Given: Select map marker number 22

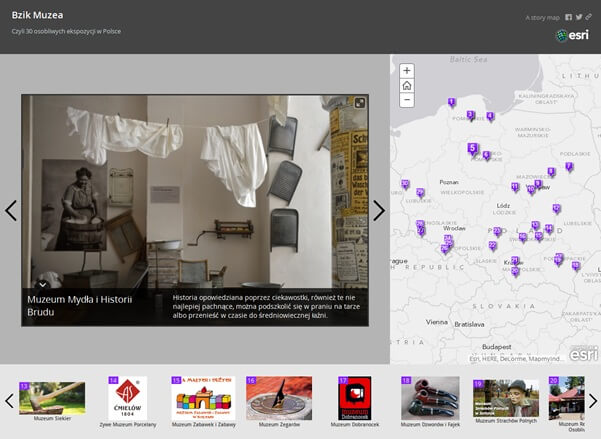Looking at the screenshot, I should (x=493, y=245).
